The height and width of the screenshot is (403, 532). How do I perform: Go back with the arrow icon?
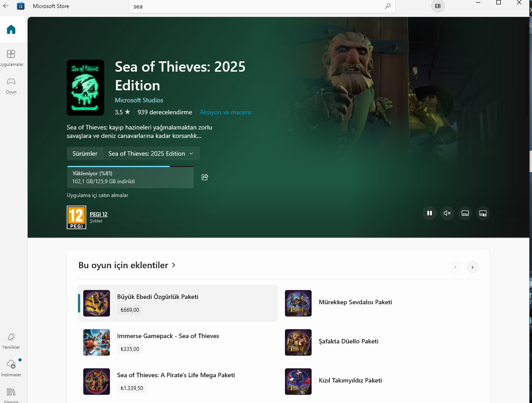click(6, 6)
